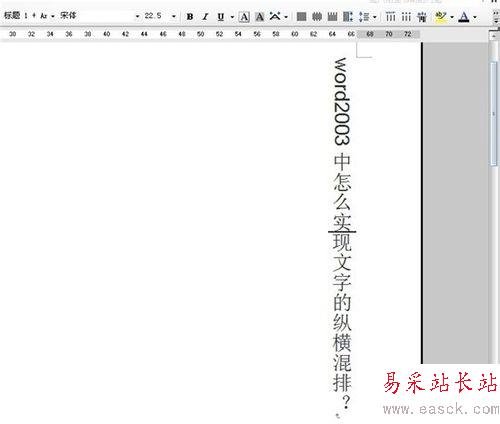Viewport: 500px width, 424px height.
Task: Open the font size dropdown arrow
Action: 174,16
